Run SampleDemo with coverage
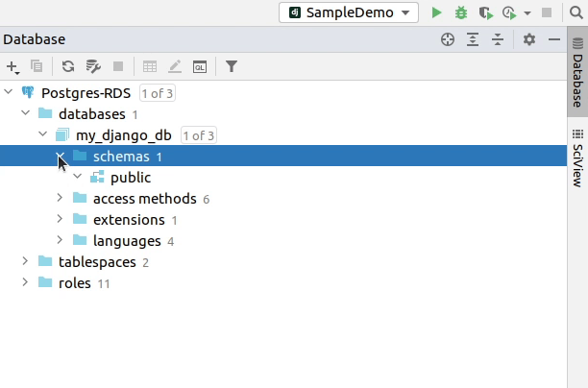 pos(485,12)
